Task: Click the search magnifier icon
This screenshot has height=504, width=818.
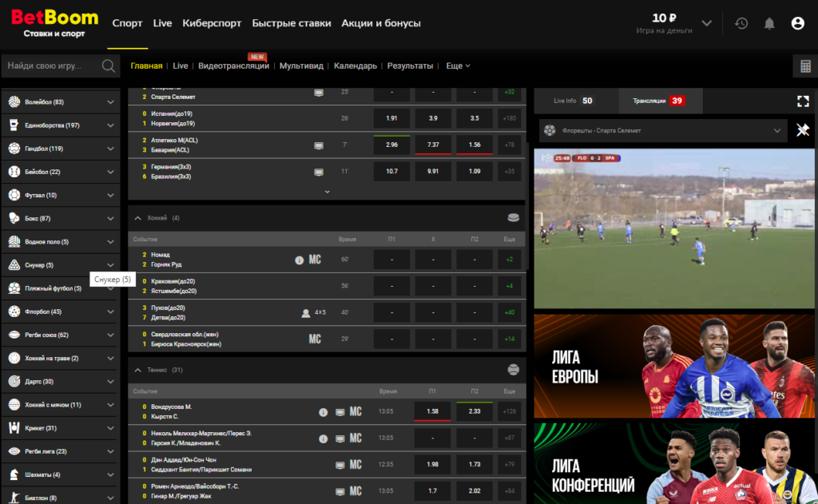Action: (x=109, y=65)
